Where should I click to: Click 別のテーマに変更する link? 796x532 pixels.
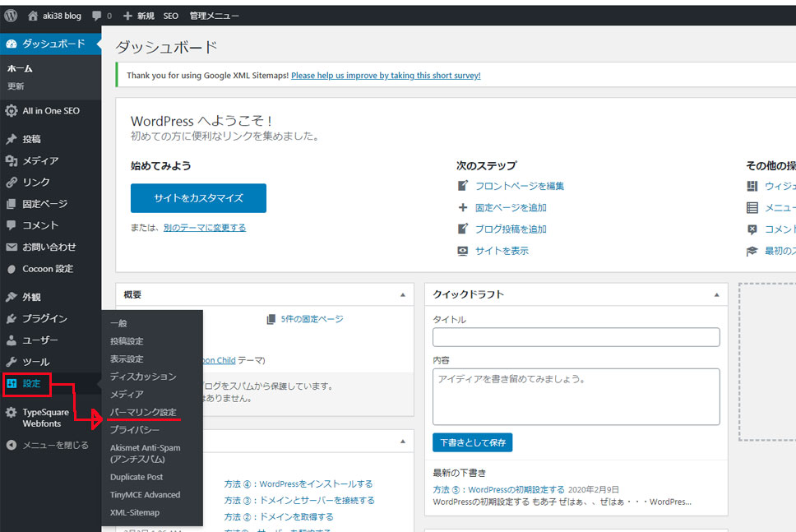[205, 228]
